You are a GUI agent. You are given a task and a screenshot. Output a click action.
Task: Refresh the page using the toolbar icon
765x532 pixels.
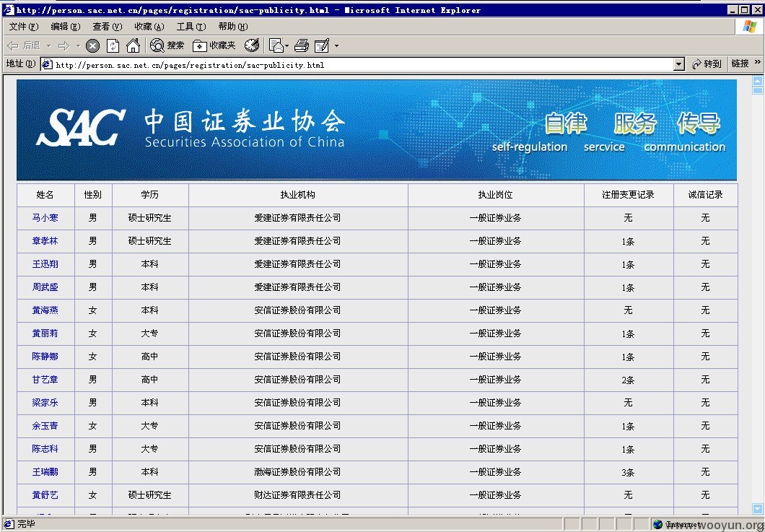(x=113, y=46)
